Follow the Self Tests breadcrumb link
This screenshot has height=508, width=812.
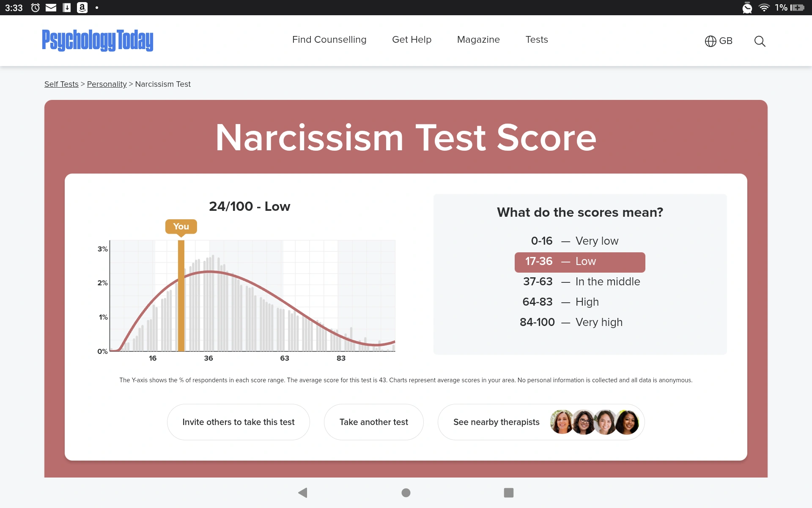(x=61, y=84)
